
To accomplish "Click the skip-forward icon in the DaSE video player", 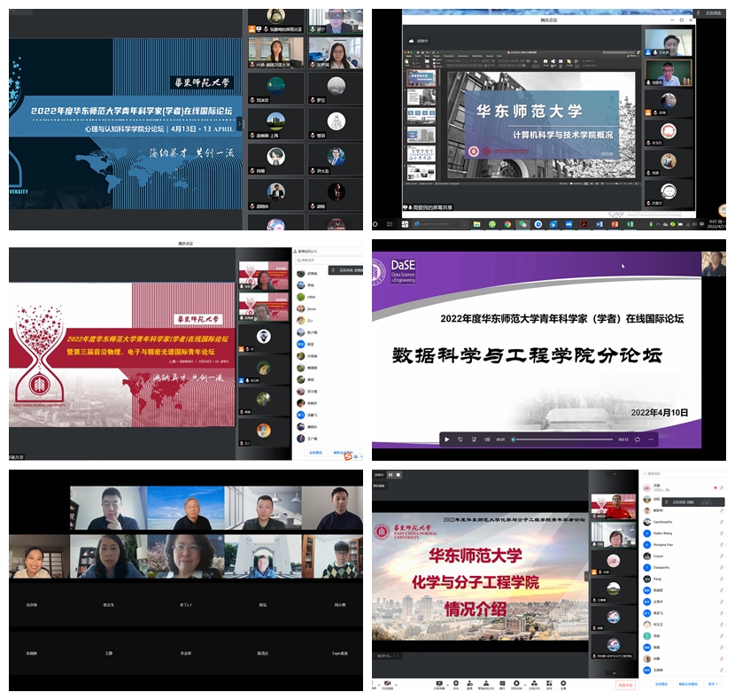I will click(474, 439).
